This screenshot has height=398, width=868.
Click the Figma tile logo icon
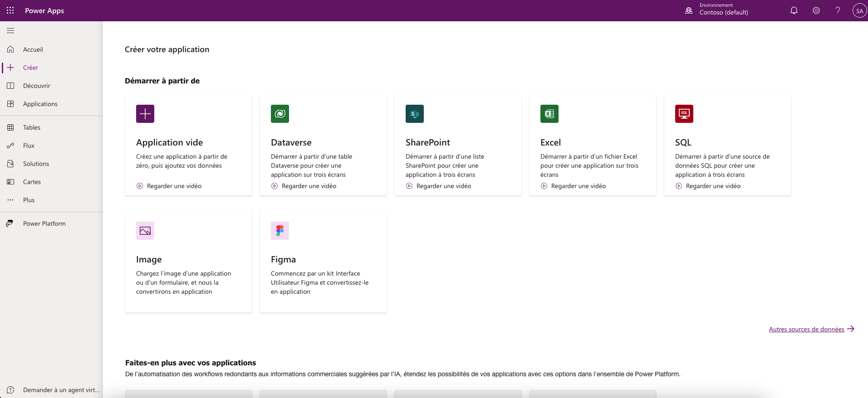click(x=280, y=231)
